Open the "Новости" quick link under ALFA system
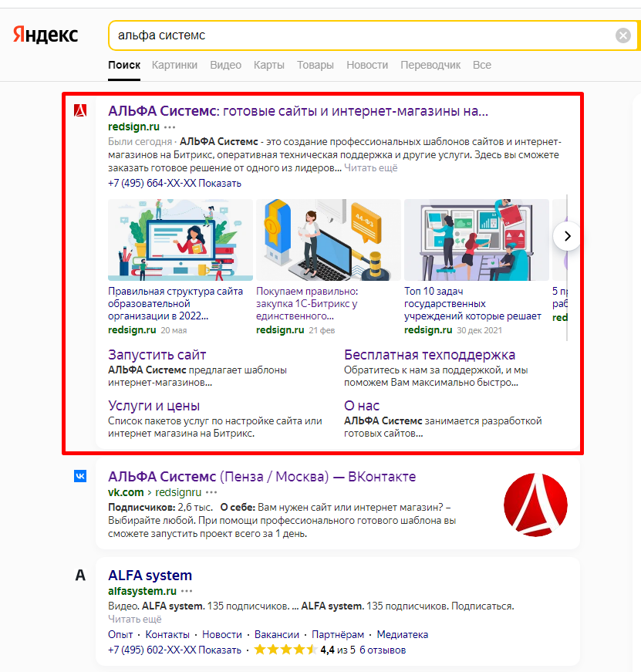This screenshot has height=672, width=641. coord(222,635)
